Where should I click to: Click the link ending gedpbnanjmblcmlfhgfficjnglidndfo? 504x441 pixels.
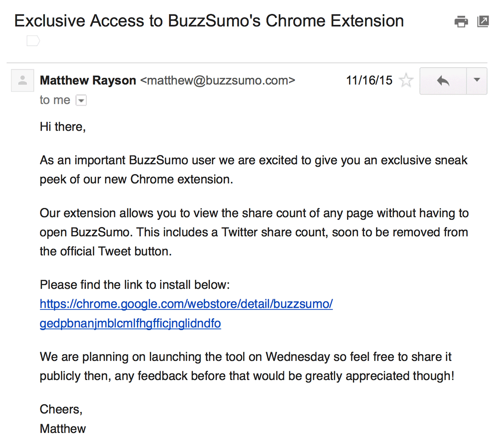[130, 323]
